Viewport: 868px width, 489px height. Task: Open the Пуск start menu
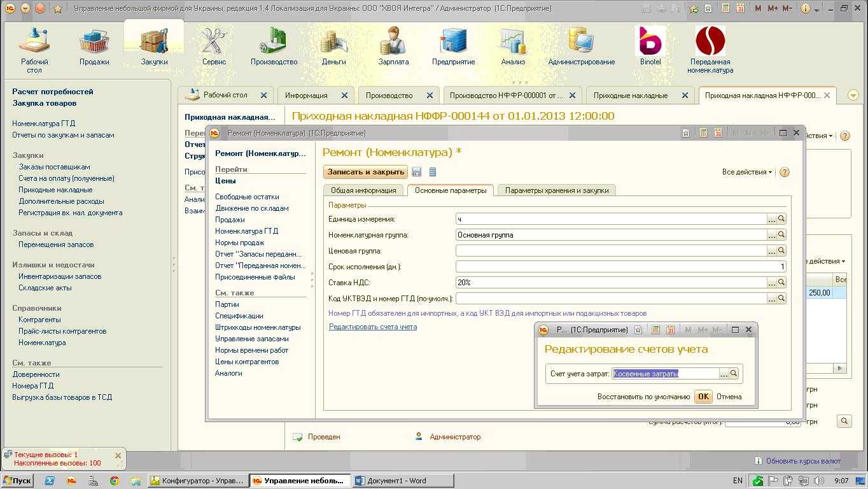[18, 481]
